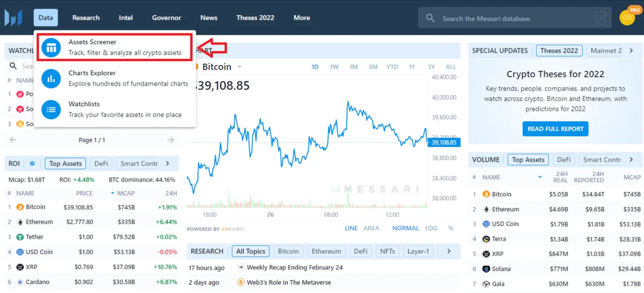This screenshot has height=293, width=644.
Task: Select 3M chart timeframe
Action: (373, 67)
